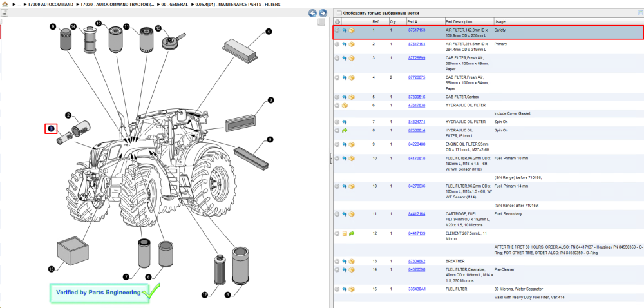Go to next diagram with forward arrow
Viewport: 644px width, 308px height.
(x=323, y=13)
